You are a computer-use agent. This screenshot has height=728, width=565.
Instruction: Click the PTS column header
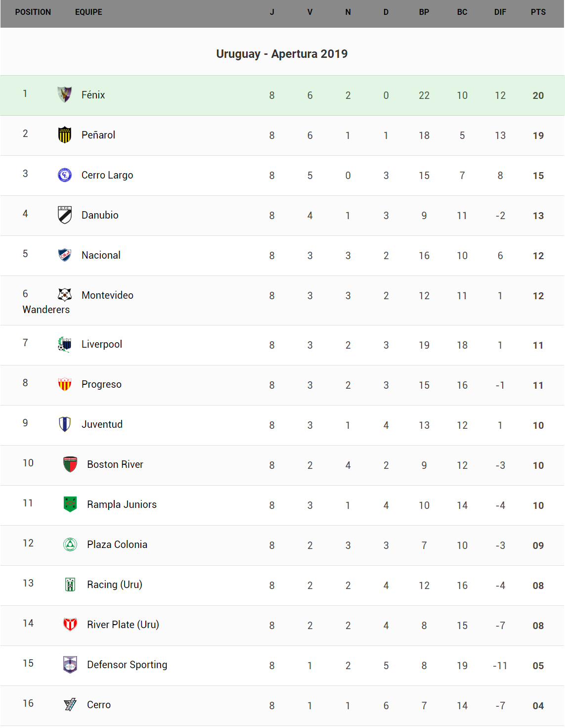[538, 12]
